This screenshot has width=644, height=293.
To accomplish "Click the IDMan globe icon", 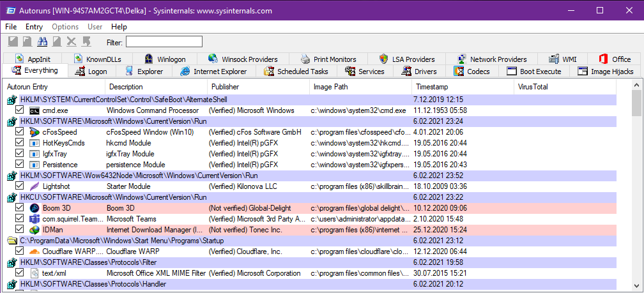I will (x=34, y=230).
